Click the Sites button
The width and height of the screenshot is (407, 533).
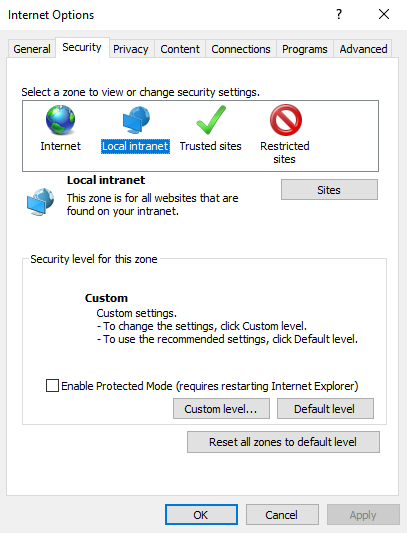[x=329, y=190]
